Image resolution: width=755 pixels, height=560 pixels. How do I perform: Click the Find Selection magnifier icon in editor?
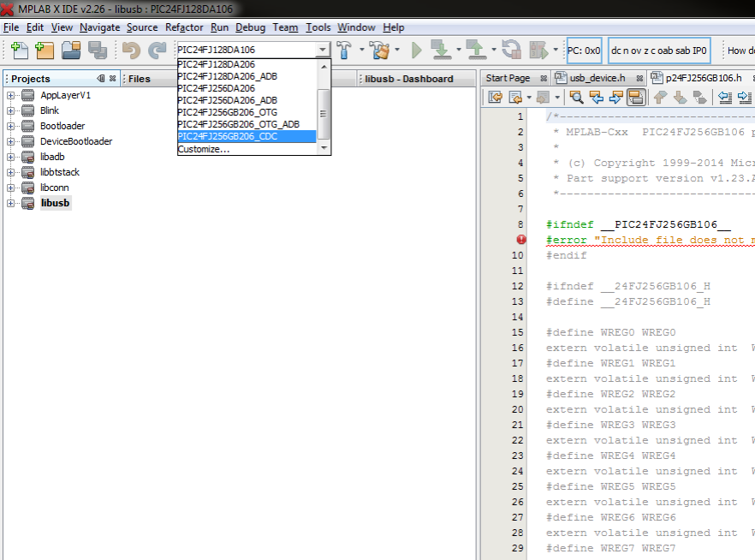click(576, 97)
